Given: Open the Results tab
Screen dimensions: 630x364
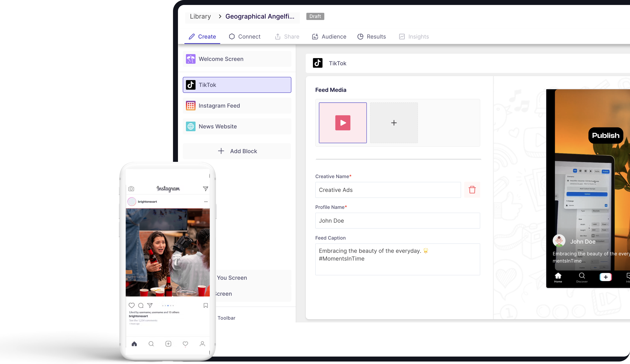Looking at the screenshot, I should (x=371, y=36).
